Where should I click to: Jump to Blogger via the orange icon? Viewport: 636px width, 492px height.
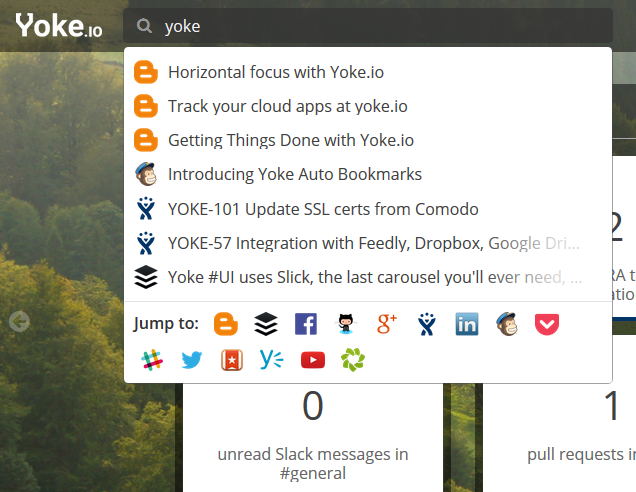point(227,324)
